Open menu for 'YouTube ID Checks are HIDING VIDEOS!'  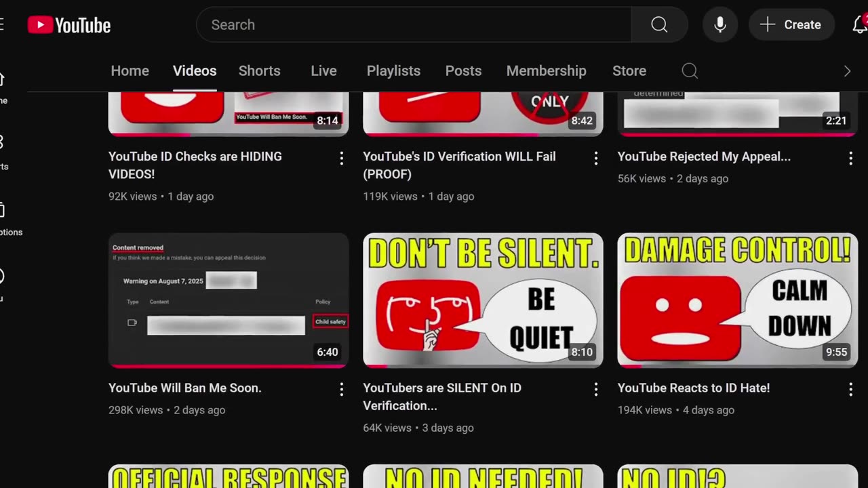point(341,158)
